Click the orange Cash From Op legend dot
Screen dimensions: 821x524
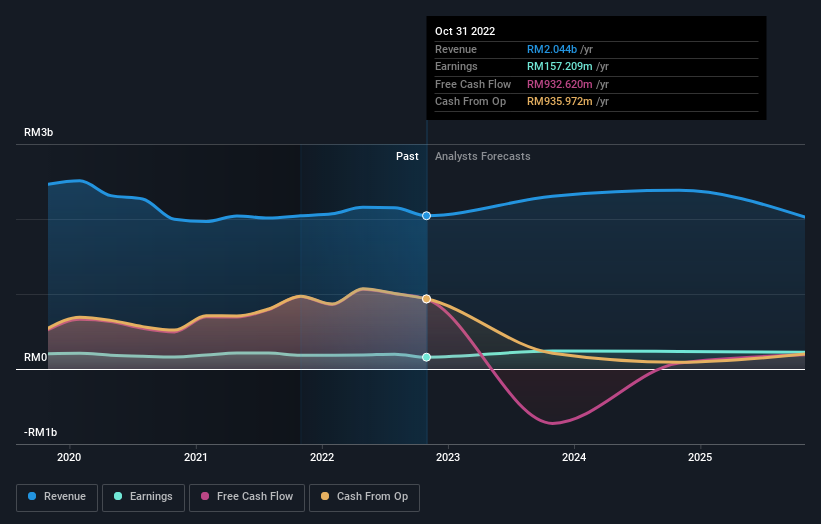pyautogui.click(x=325, y=496)
